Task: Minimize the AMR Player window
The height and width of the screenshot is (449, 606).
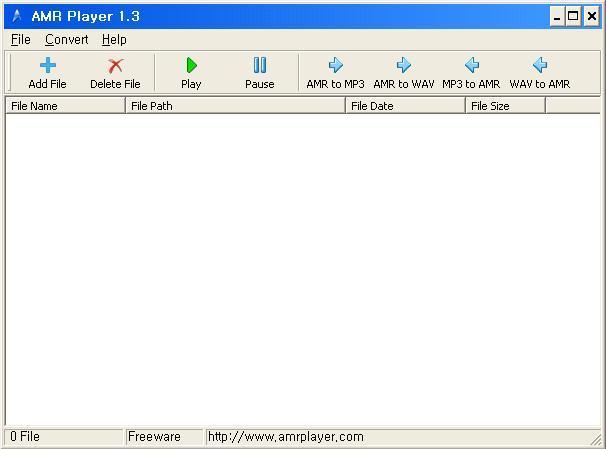Action: (x=557, y=17)
